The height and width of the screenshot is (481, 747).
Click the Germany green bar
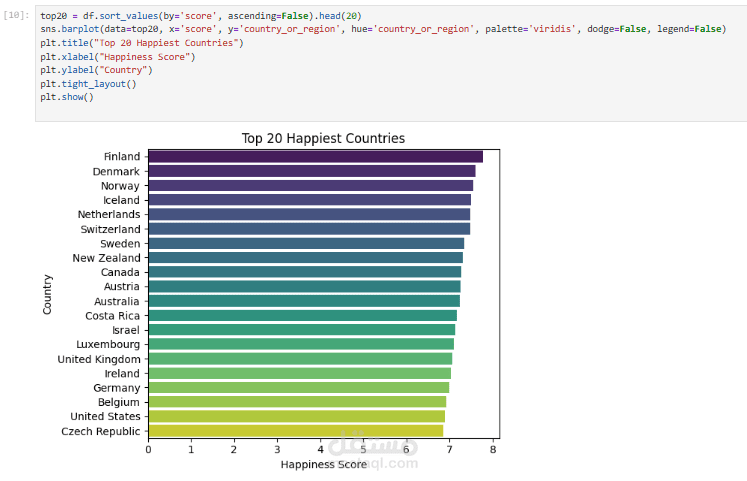click(x=298, y=387)
